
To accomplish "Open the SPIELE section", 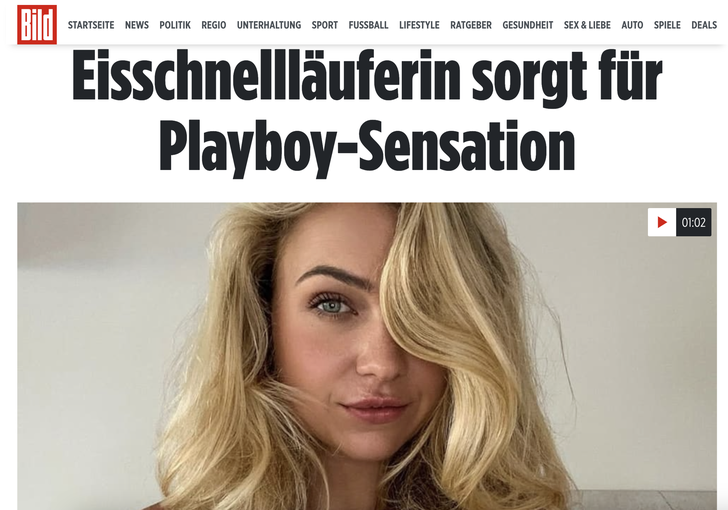I will click(x=667, y=25).
